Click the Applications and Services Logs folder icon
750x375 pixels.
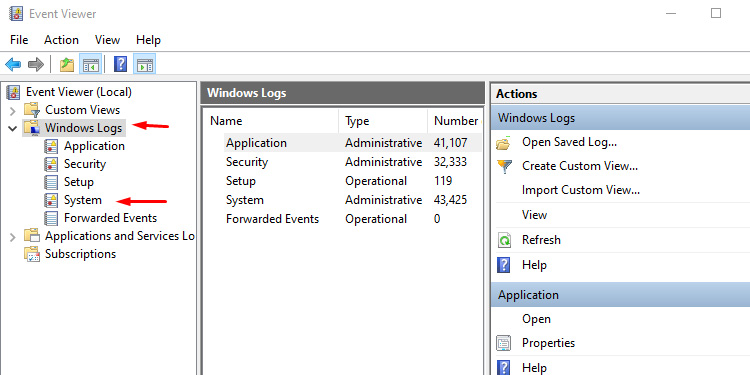coord(32,236)
